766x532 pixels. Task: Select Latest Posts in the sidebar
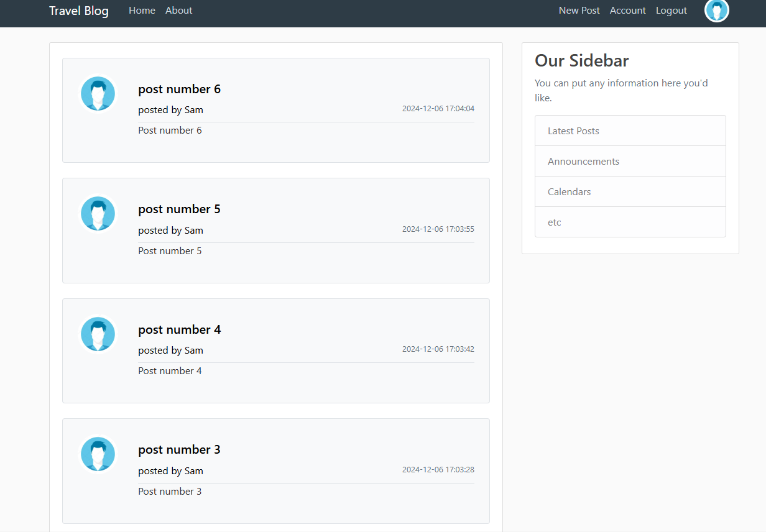(x=630, y=131)
